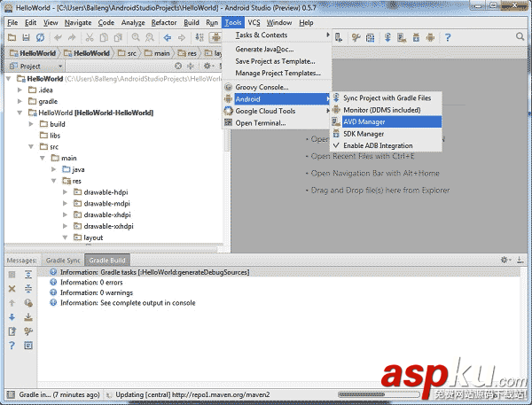Click the Forward arrow icon

182,37
